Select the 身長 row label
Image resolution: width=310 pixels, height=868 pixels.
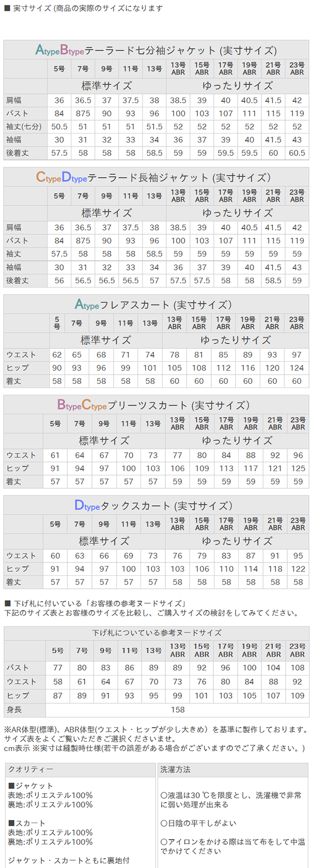(14, 710)
